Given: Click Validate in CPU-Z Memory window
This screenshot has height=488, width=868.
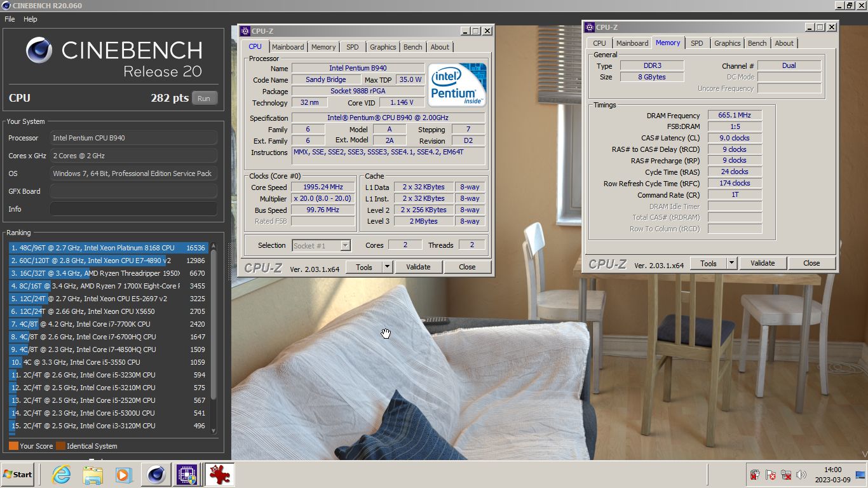Looking at the screenshot, I should pos(763,263).
